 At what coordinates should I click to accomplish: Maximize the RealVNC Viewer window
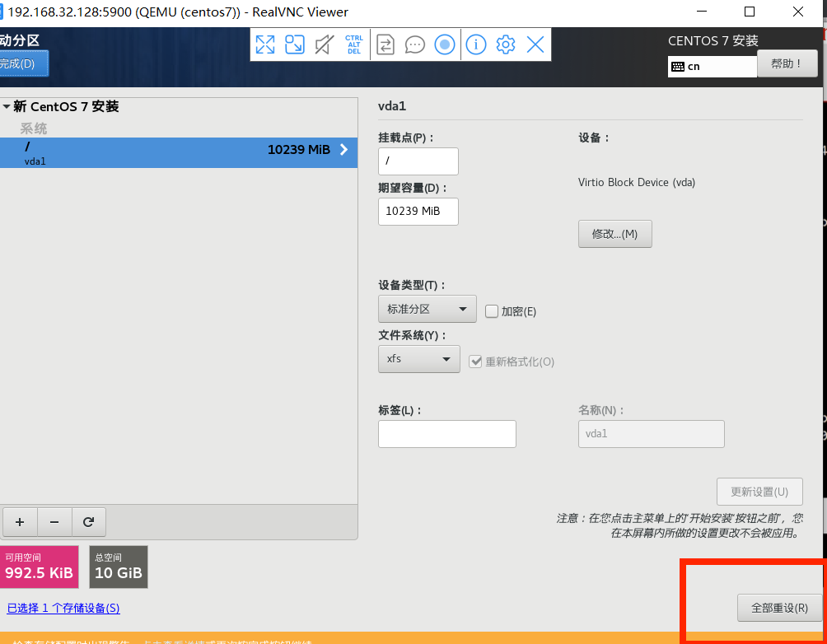[x=750, y=12]
